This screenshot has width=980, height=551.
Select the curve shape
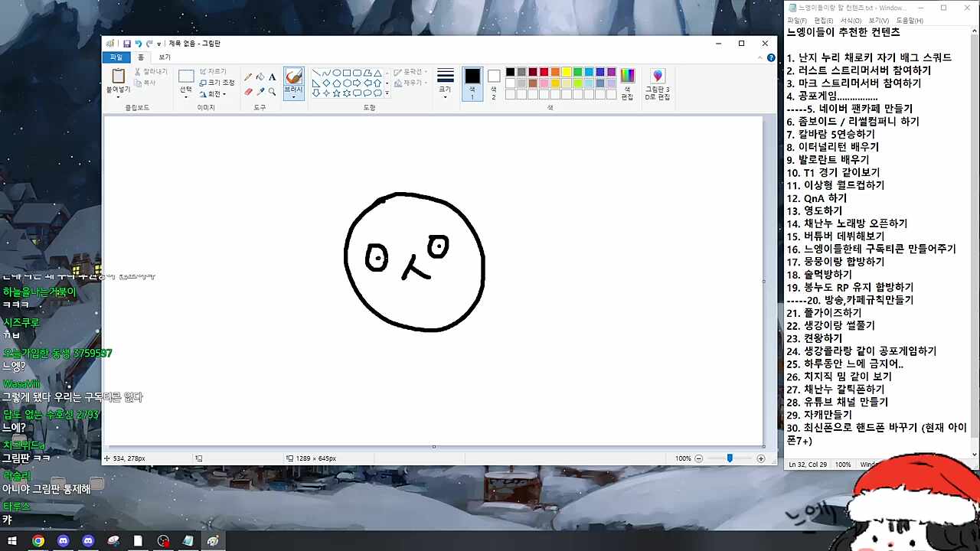[x=326, y=73]
